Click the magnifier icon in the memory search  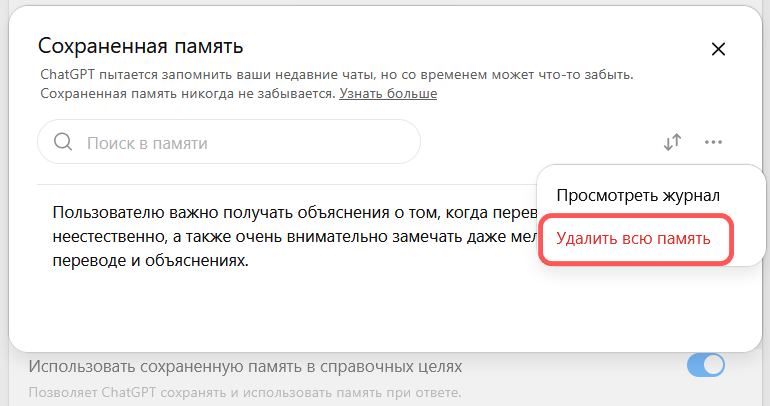(63, 142)
